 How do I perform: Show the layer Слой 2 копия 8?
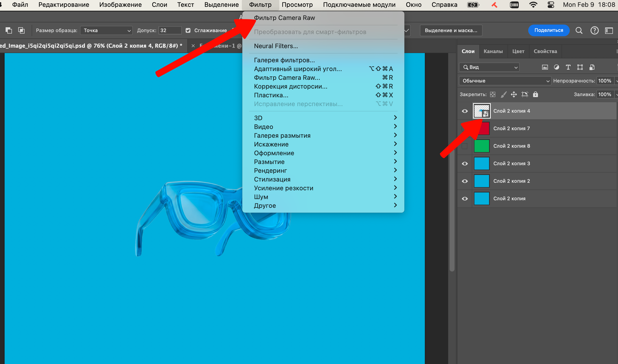[x=465, y=146]
